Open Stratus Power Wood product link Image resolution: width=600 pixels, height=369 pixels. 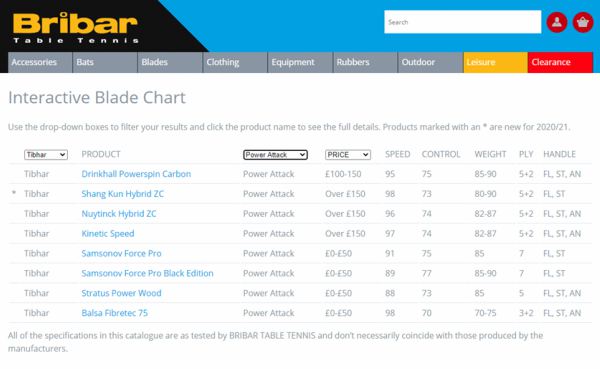click(x=121, y=293)
